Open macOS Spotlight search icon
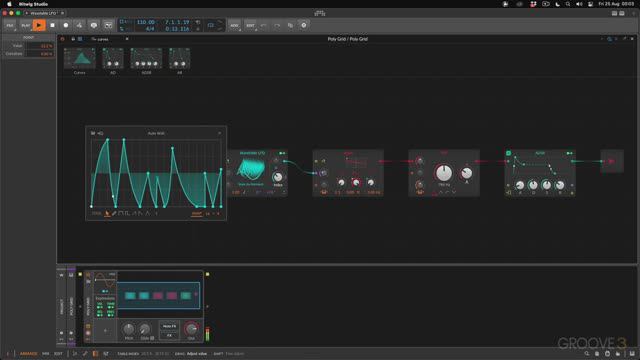The width and height of the screenshot is (640, 360). 568,4
